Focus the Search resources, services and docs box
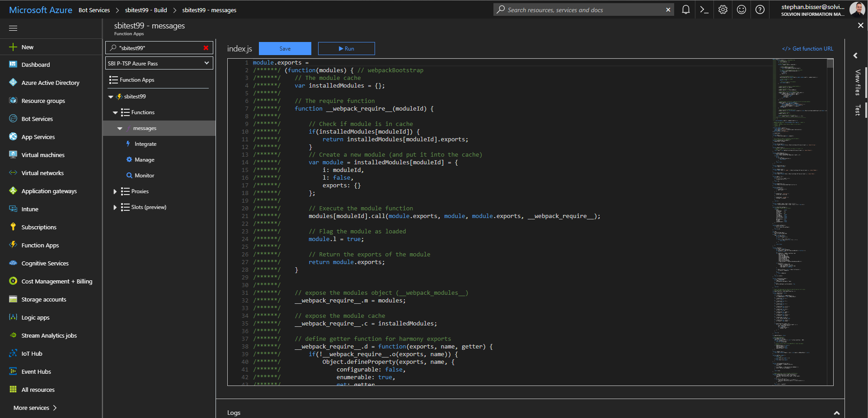Viewport: 868px width, 418px height. [x=583, y=9]
